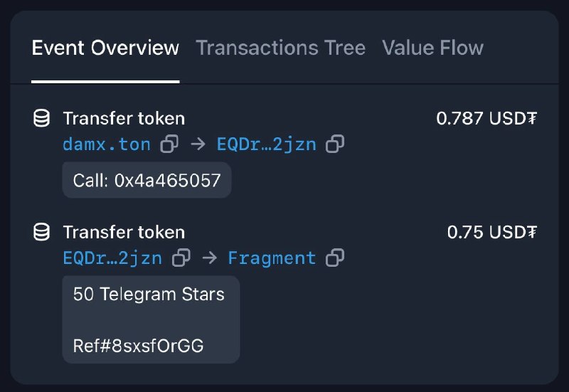
Task: Click the 0.787 USD₮ amount
Action: coord(486,118)
